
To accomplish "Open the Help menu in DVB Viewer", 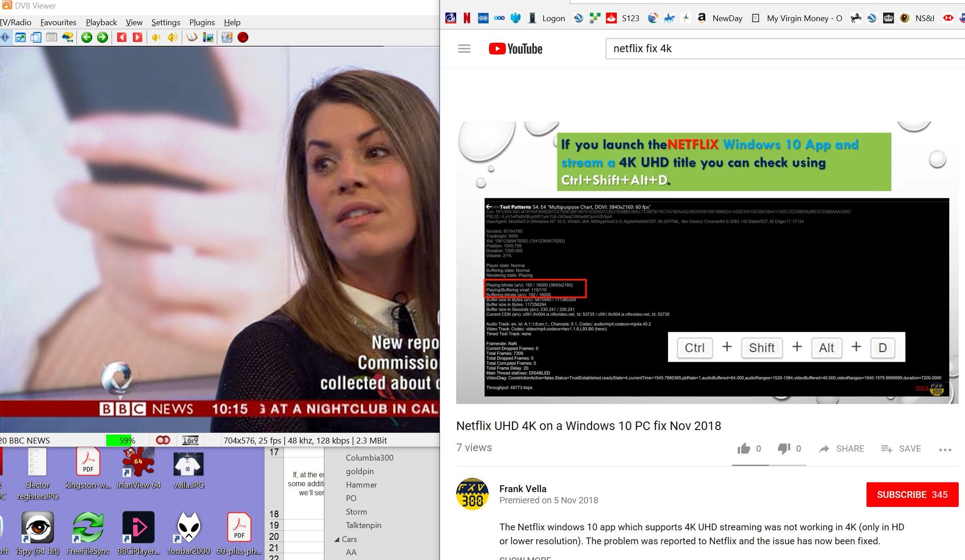I will pyautogui.click(x=232, y=22).
